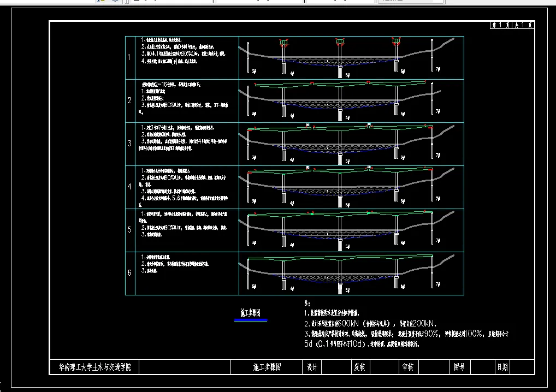Click note 3 mentioning 90% and 100%

coord(406,334)
